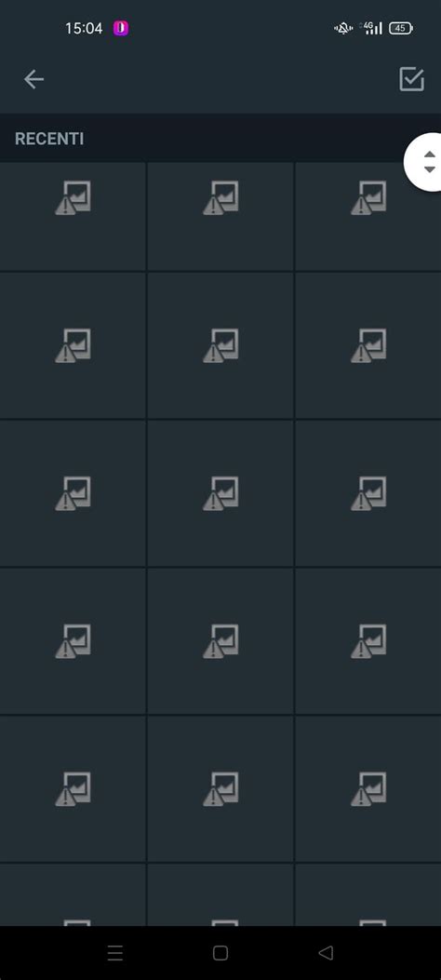The height and width of the screenshot is (980, 441).
Task: Pick fourth row right image tile
Action: pyautogui.click(x=367, y=640)
